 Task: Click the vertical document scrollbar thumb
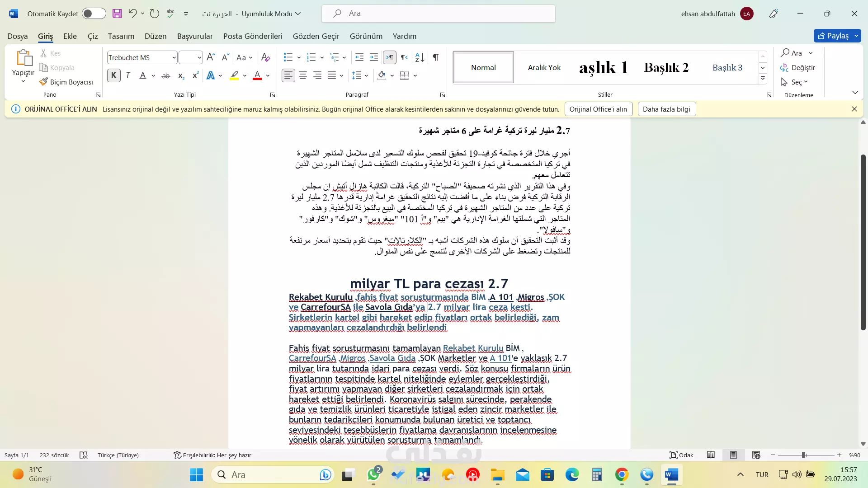click(863, 242)
